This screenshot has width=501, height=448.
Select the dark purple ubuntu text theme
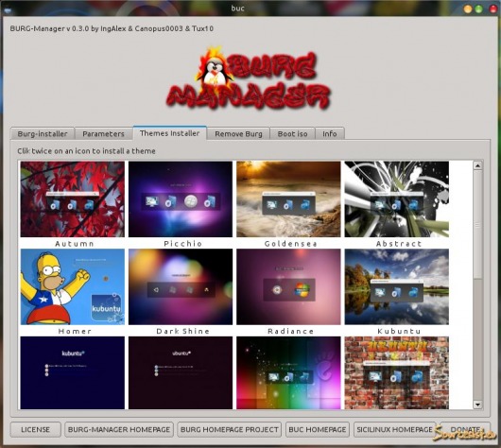(x=181, y=372)
